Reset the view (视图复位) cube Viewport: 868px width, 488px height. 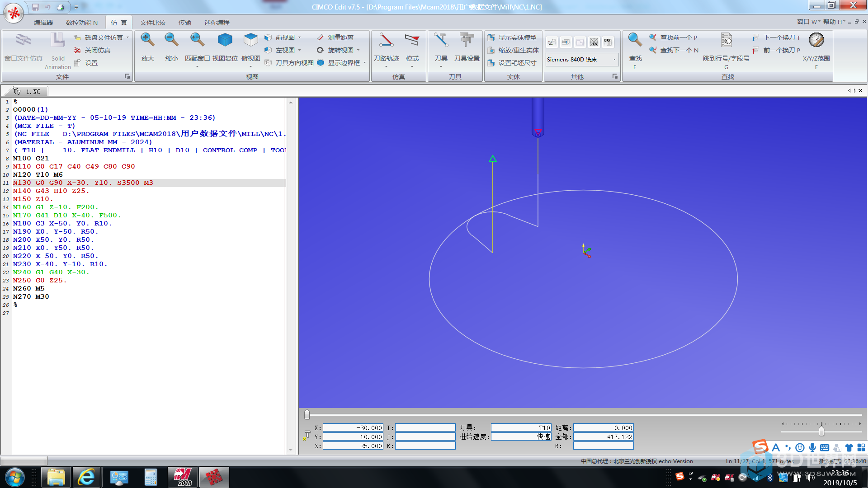coord(225,40)
